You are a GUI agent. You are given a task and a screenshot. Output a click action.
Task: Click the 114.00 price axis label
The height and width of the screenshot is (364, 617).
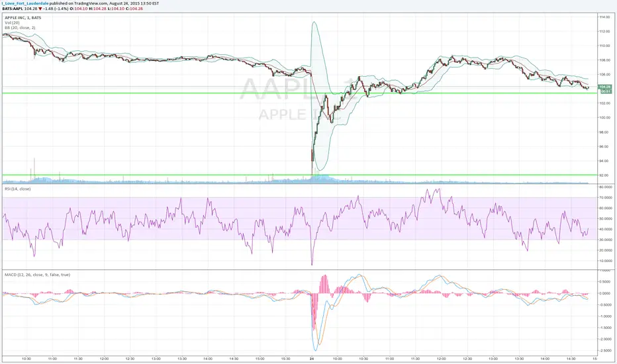[605, 17]
